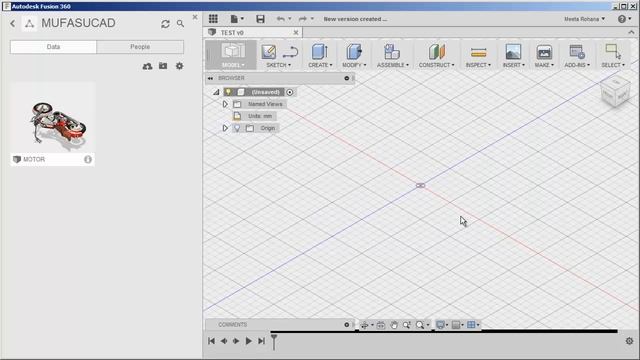Expand the Comments panel options dot

(347, 324)
